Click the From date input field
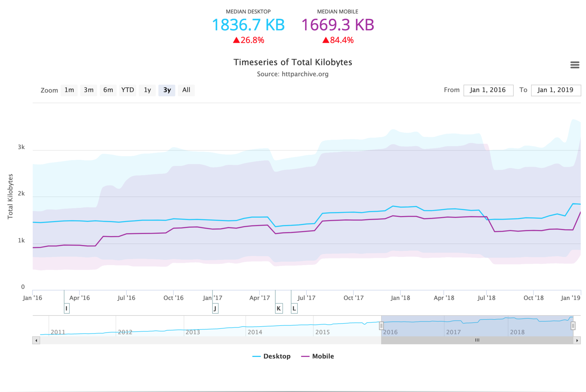Viewport: 586px width, 392px height. pyautogui.click(x=488, y=90)
